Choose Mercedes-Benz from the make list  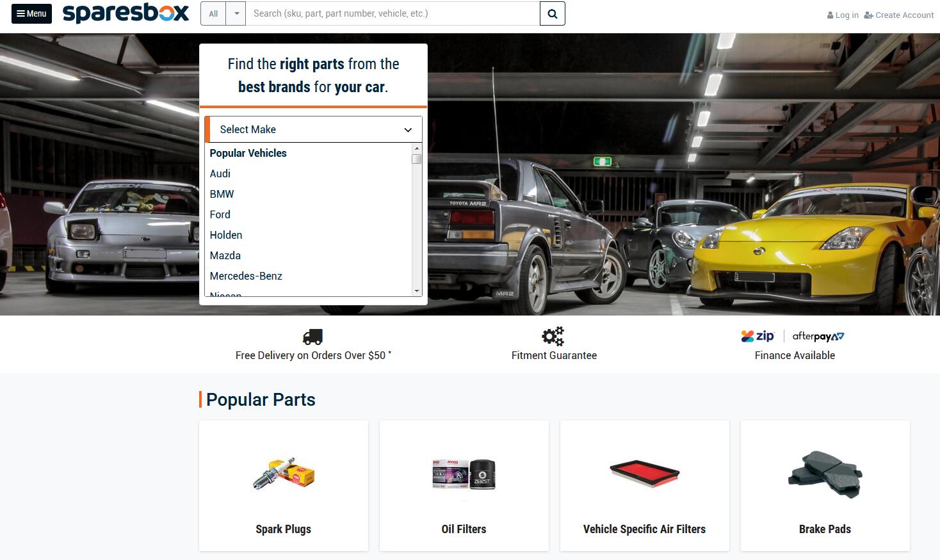click(246, 276)
